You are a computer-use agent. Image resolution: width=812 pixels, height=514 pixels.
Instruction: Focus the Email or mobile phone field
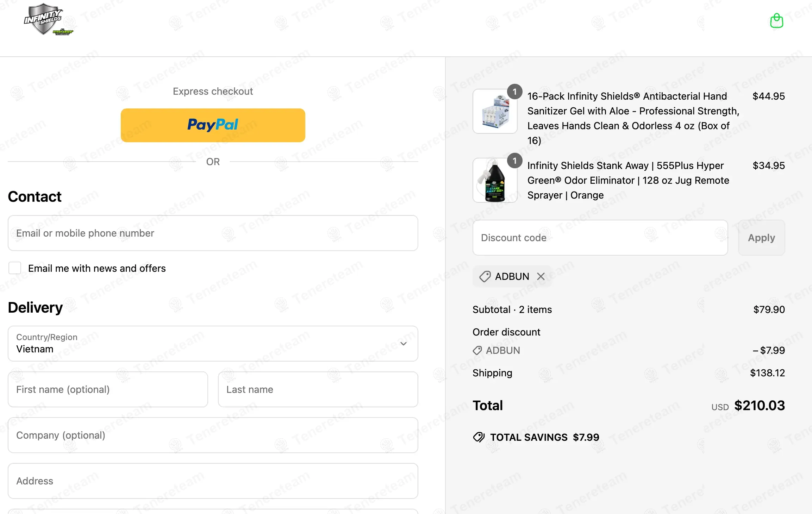pos(213,233)
